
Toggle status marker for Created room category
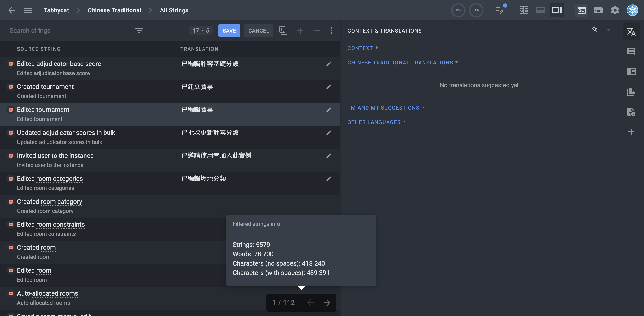[11, 201]
